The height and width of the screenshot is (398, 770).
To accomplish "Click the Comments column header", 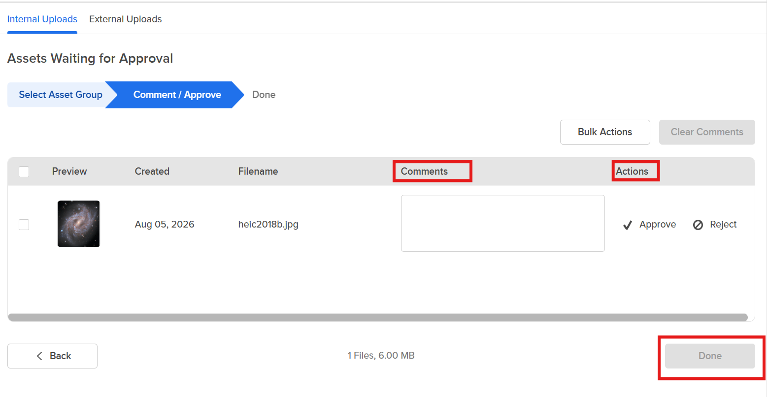I will tap(424, 171).
